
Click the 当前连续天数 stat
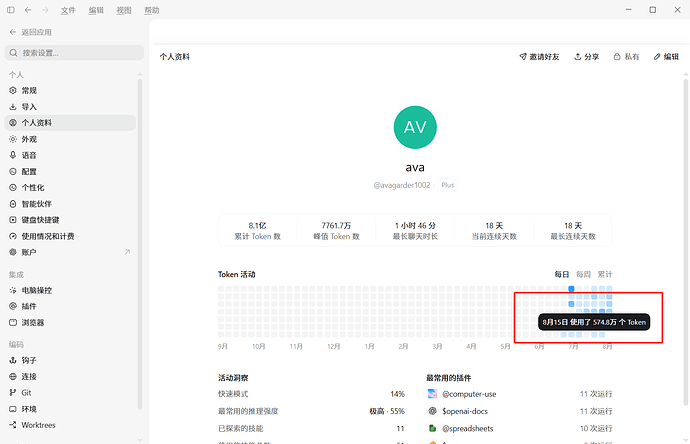[494, 231]
